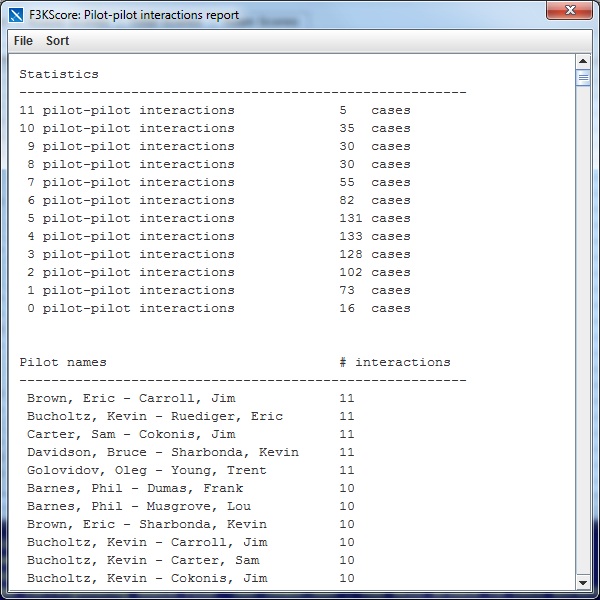
Task: Click the '# interactions' column header
Action: tap(395, 362)
